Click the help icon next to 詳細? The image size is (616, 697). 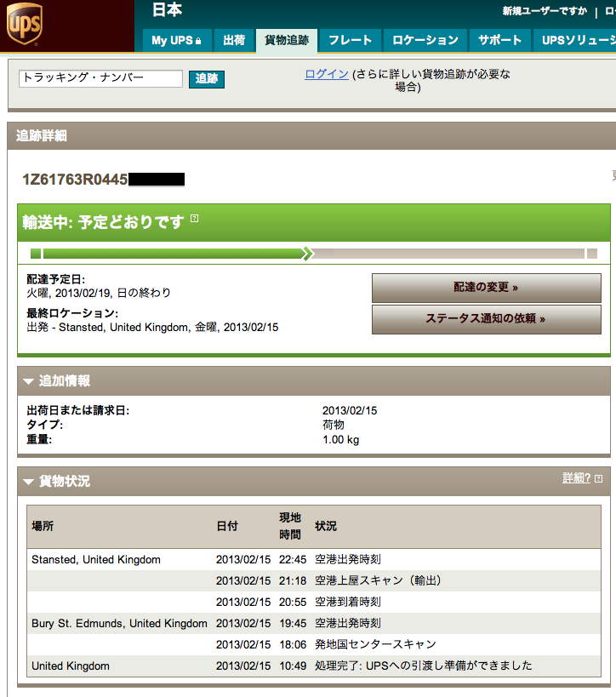click(599, 479)
